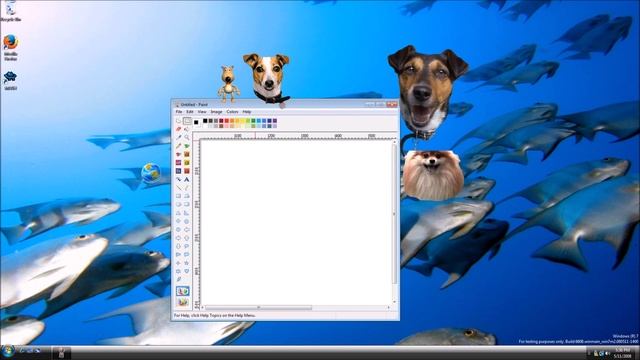Select the rounded callout shape tool
Screen dimensions: 640x360
[x=187, y=254]
